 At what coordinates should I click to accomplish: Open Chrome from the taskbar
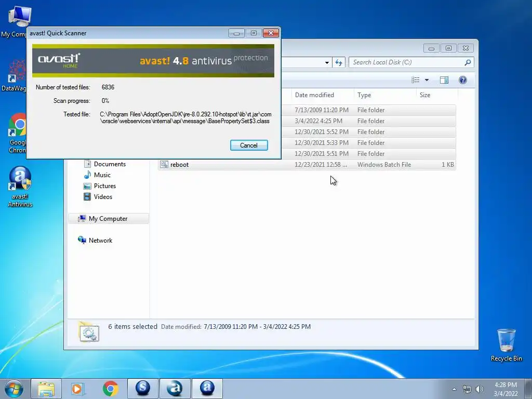[x=110, y=389]
